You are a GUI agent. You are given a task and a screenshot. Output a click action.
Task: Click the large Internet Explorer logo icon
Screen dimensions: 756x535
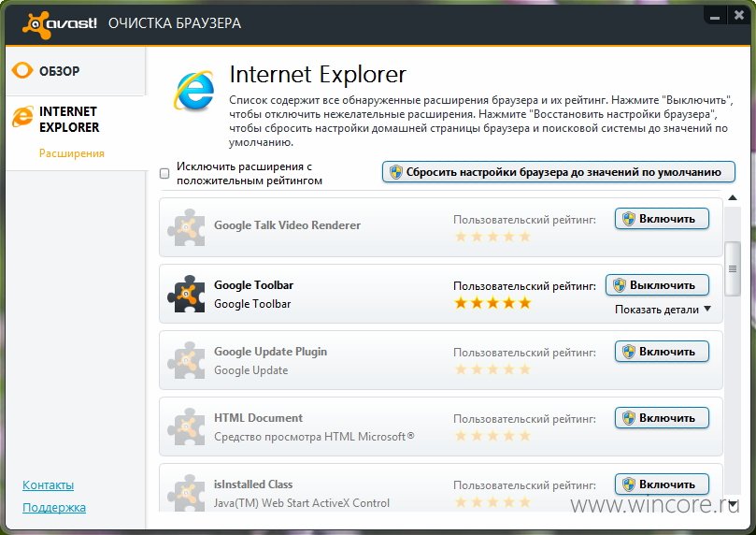(x=193, y=90)
